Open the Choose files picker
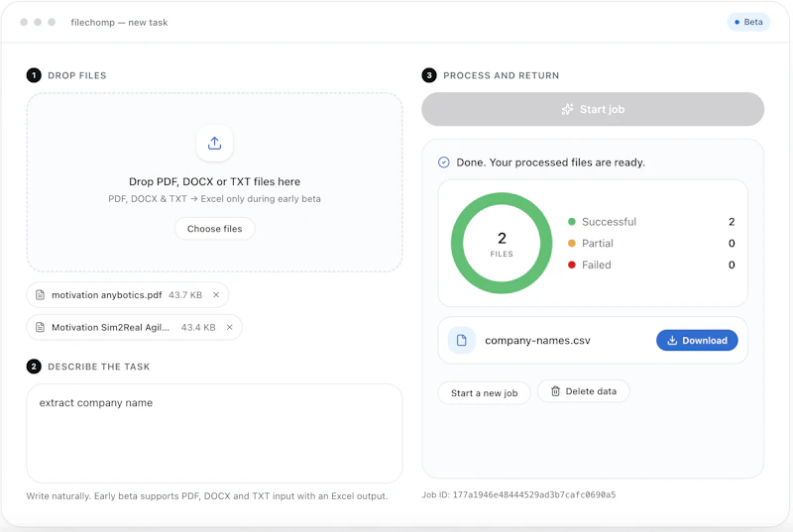The width and height of the screenshot is (793, 532). click(x=214, y=229)
